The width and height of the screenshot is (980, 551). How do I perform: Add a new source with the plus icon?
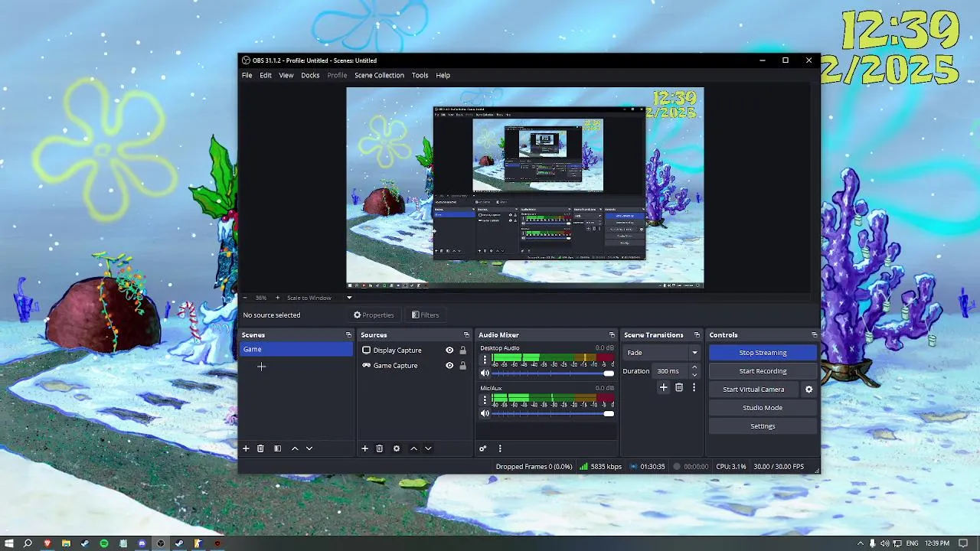[x=364, y=448]
